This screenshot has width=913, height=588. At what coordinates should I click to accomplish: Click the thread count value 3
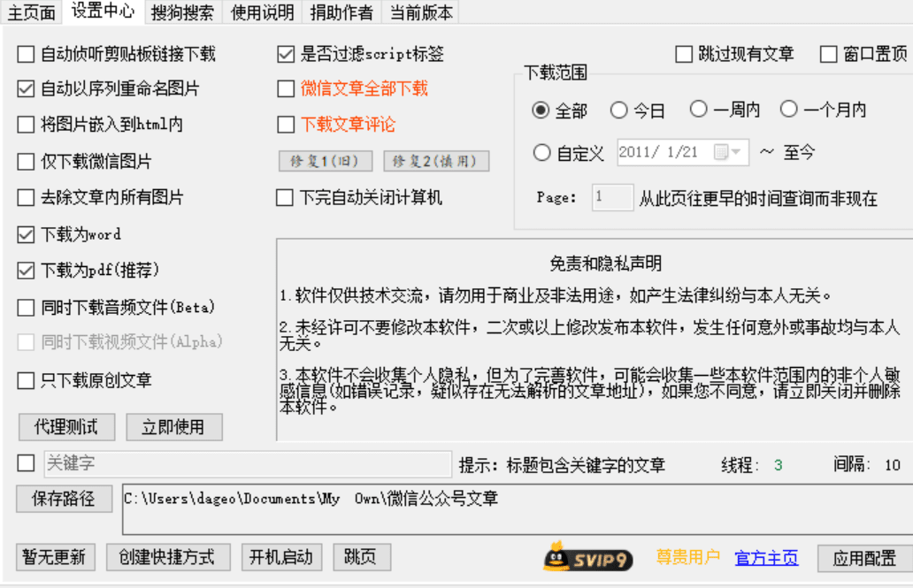[778, 464]
